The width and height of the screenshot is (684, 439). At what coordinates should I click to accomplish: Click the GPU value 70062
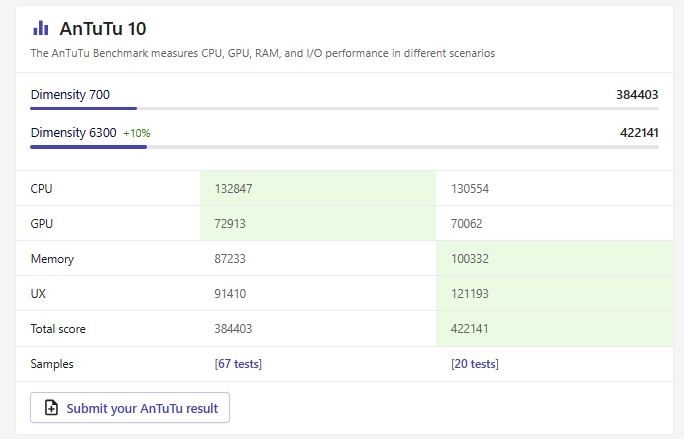tap(466, 224)
